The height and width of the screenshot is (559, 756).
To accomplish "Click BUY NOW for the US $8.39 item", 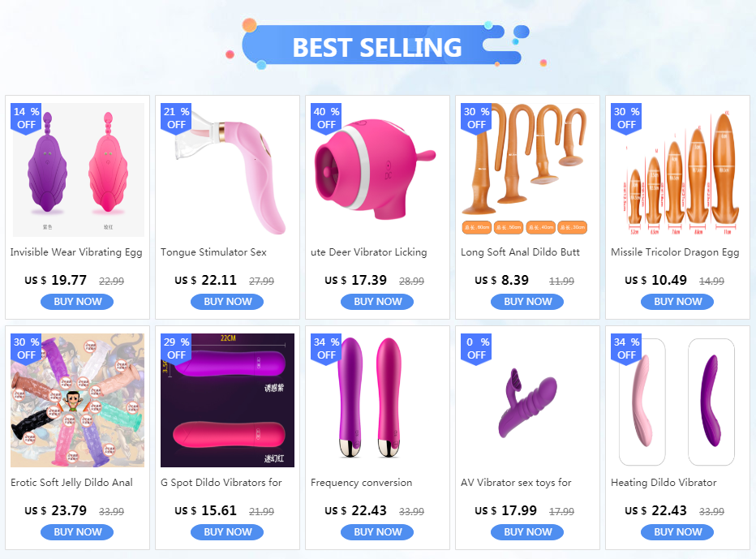I will point(527,302).
